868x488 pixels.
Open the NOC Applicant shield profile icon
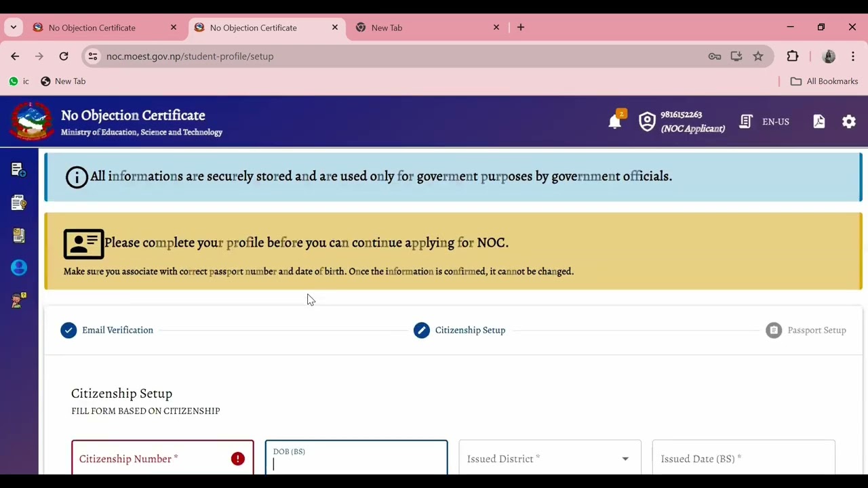coord(648,121)
